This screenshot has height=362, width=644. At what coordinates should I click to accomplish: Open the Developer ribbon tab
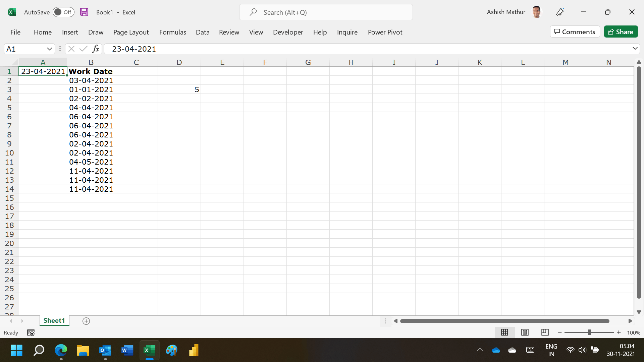[288, 32]
